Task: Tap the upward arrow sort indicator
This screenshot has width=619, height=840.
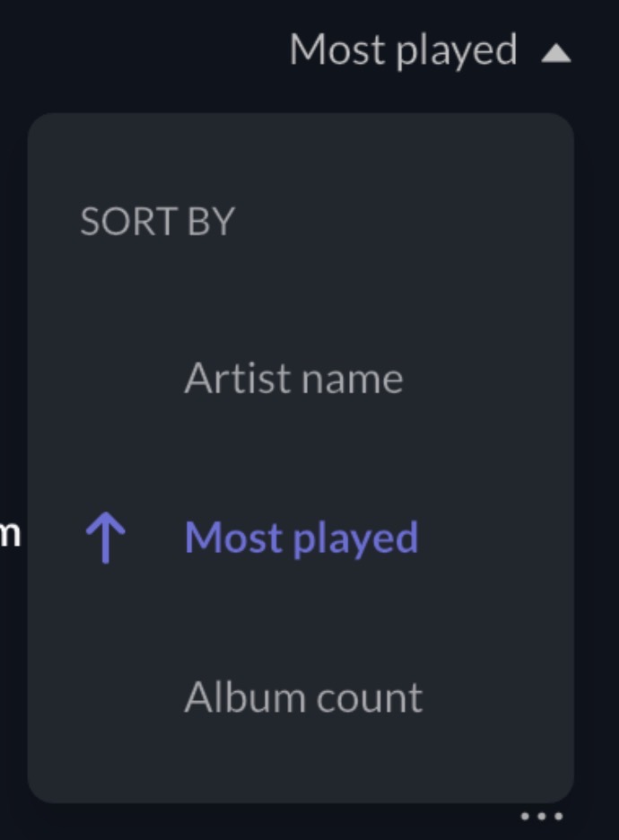Action: click(105, 539)
